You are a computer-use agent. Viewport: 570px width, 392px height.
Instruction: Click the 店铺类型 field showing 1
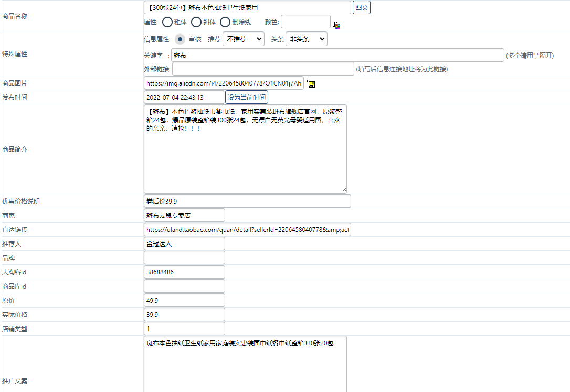[x=184, y=329]
